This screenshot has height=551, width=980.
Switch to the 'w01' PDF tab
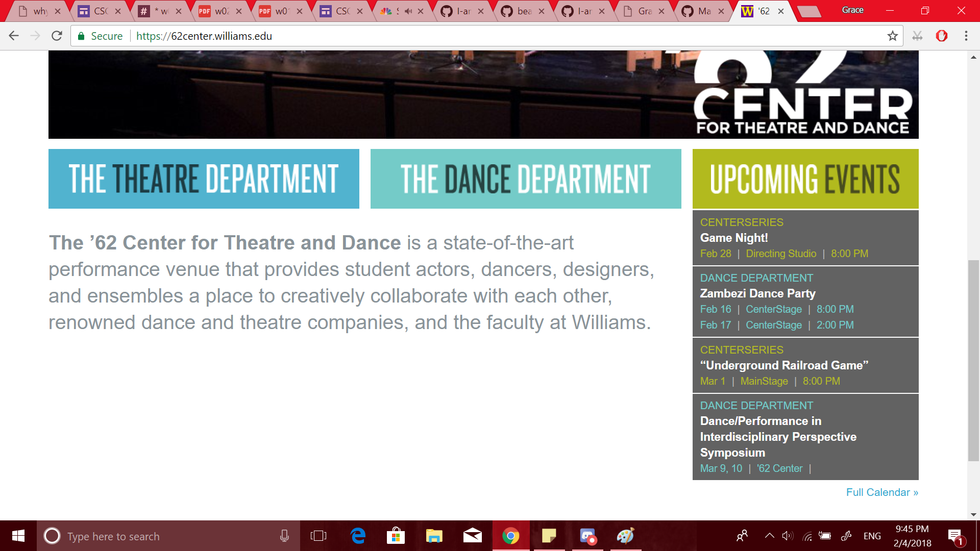pos(281,11)
